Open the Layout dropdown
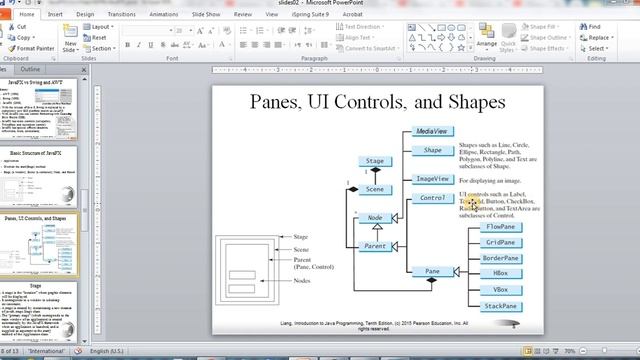 (98, 27)
